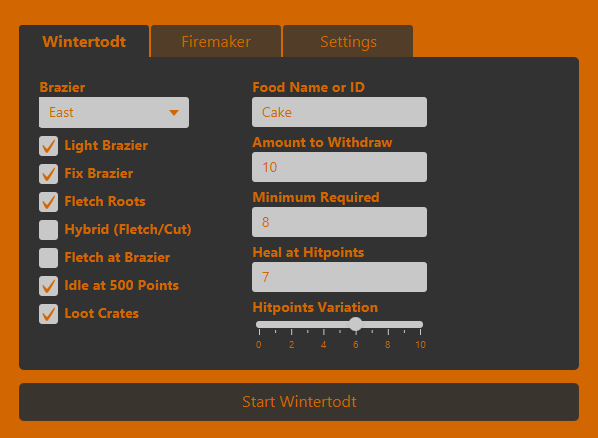The height and width of the screenshot is (438, 598).
Task: Select the Wintertodt tab
Action: click(84, 42)
